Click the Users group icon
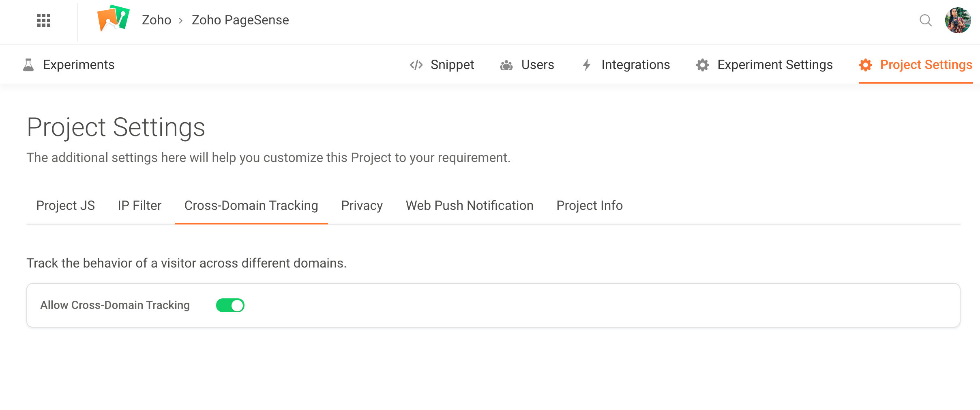This screenshot has width=980, height=410. point(506,65)
